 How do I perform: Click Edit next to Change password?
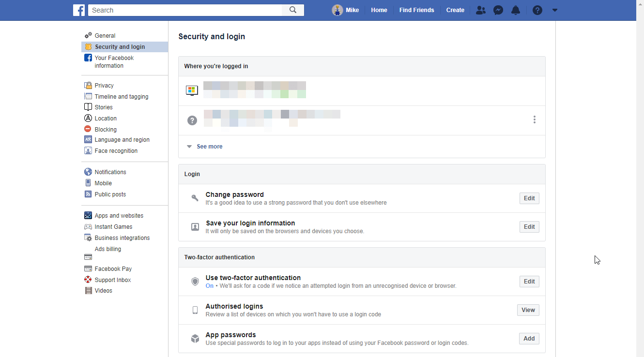(529, 198)
